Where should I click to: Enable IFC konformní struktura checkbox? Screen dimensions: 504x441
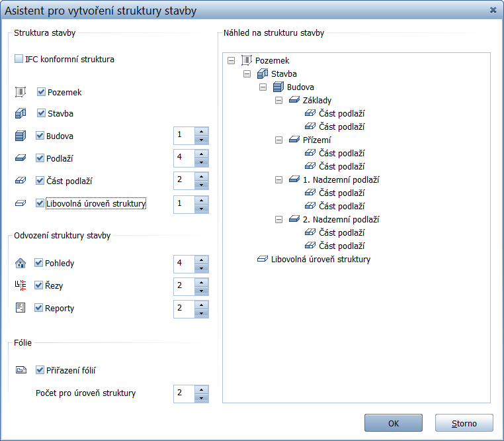(19, 59)
